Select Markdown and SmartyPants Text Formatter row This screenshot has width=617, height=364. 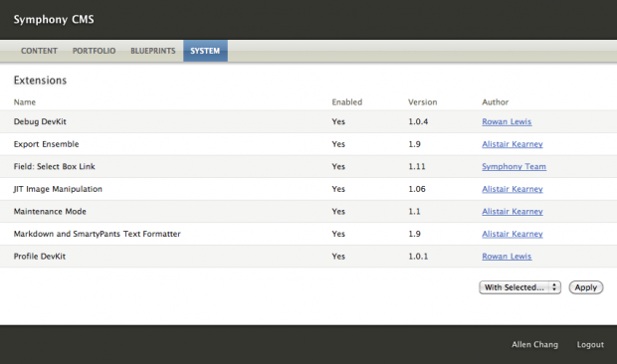pos(308,234)
